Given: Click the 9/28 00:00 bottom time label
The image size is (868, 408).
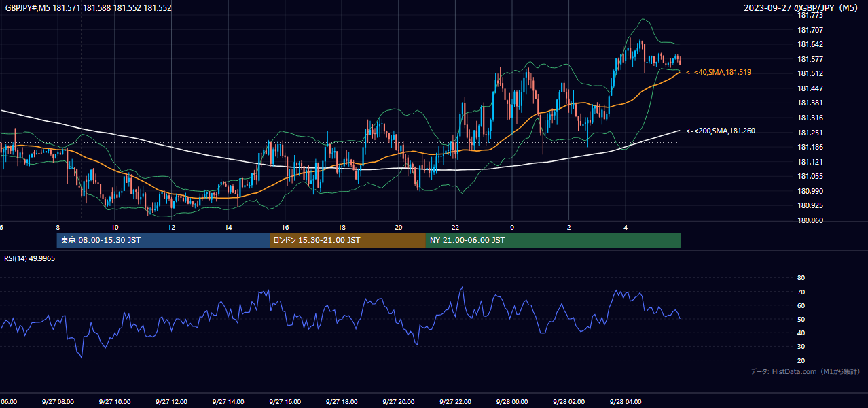Looking at the screenshot, I should coord(511,402).
